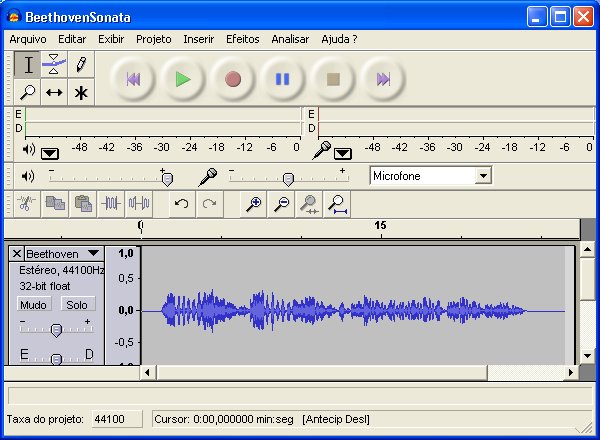This screenshot has width=600, height=440.
Task: Click the horizontal scrollbar thumb
Action: point(322,372)
